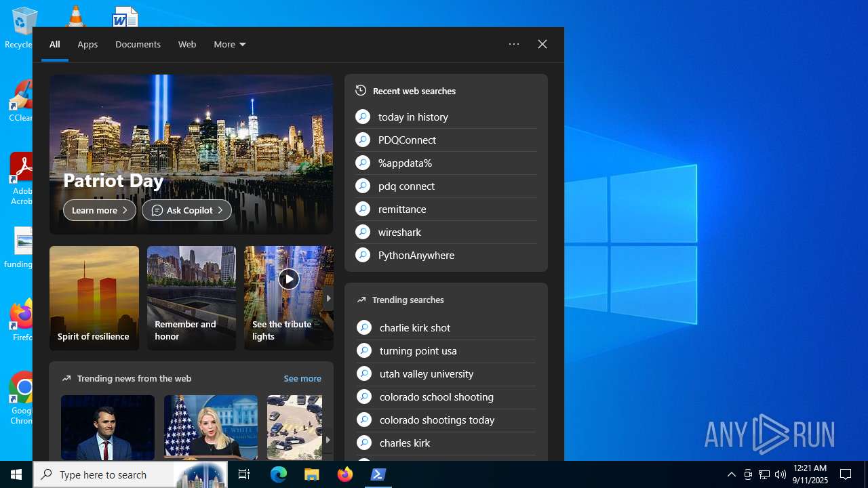Launch Microsoft Edge from the taskbar
This screenshot has height=488, width=868.
[279, 474]
